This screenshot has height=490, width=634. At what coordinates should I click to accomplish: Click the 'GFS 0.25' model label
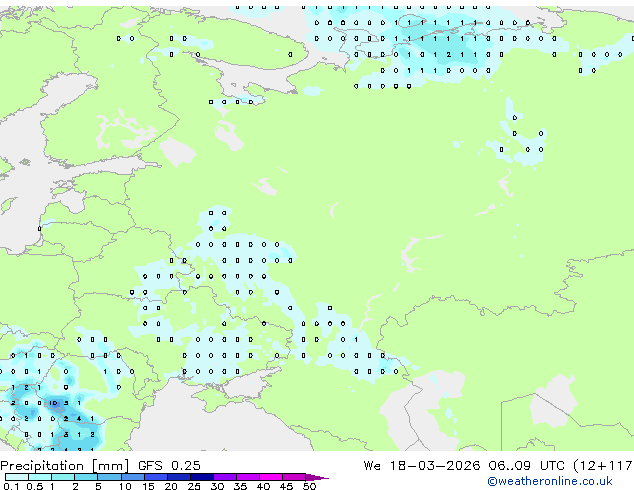coord(169,466)
